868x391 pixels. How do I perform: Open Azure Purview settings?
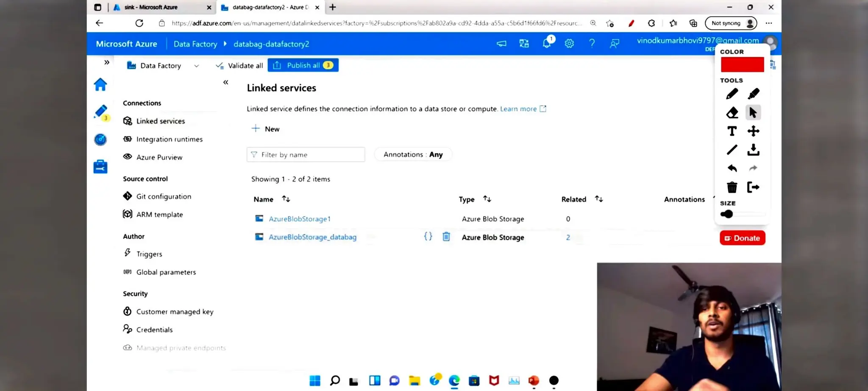(159, 157)
